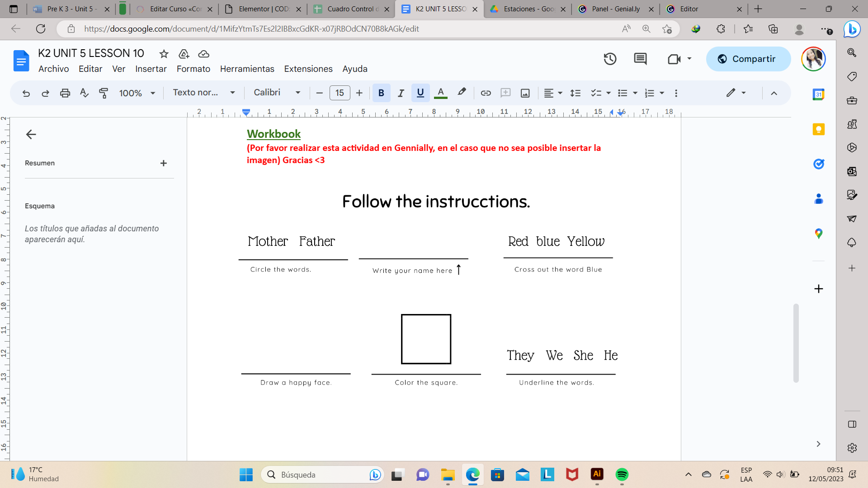Open the text color picker
The image size is (868, 488).
441,93
